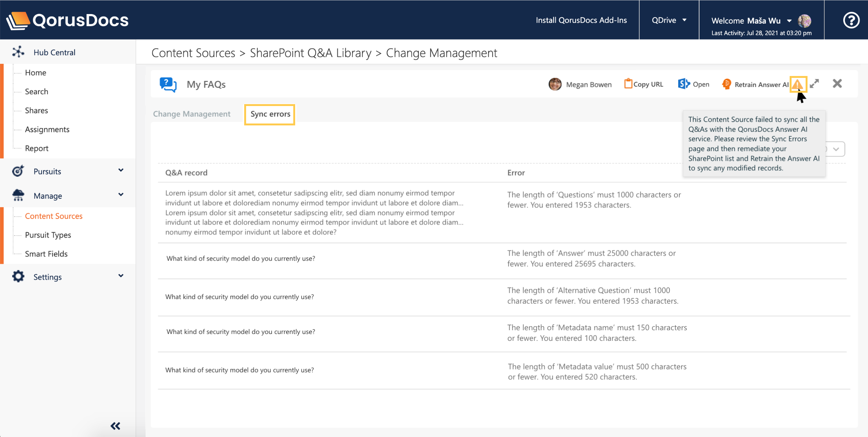
Task: Switch to the Change Management tab
Action: pos(192,114)
